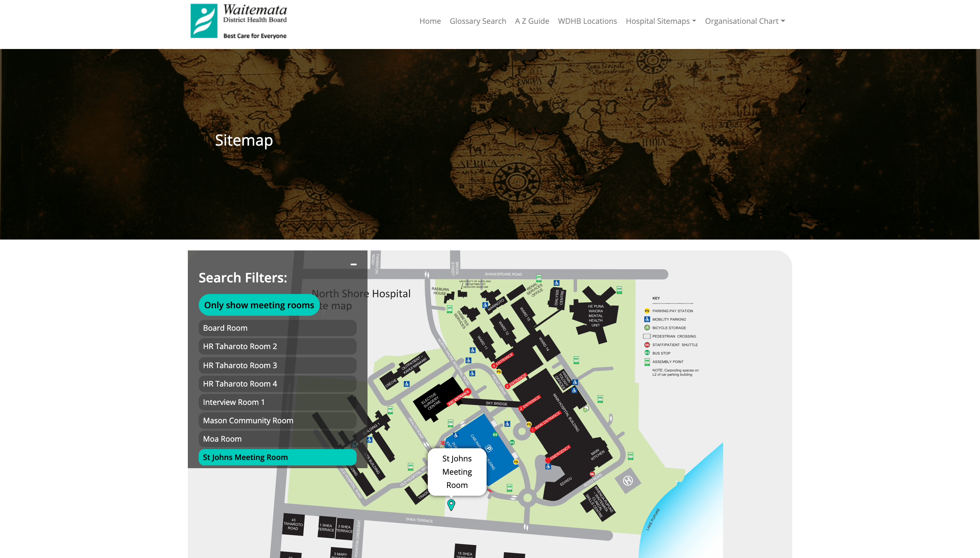The width and height of the screenshot is (980, 558).
Task: Click the red EMERGENCY label on map
Action: point(559,453)
